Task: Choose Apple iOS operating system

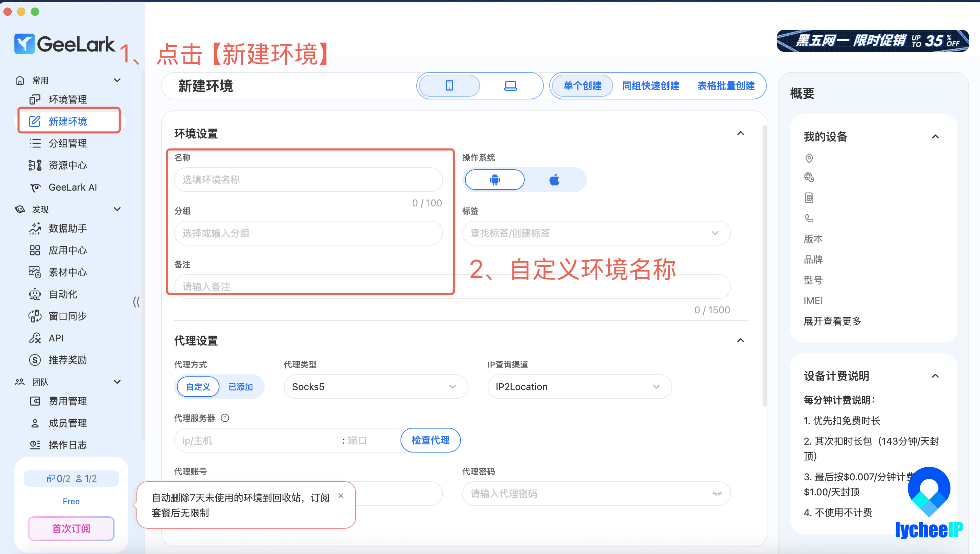Action: coord(554,180)
